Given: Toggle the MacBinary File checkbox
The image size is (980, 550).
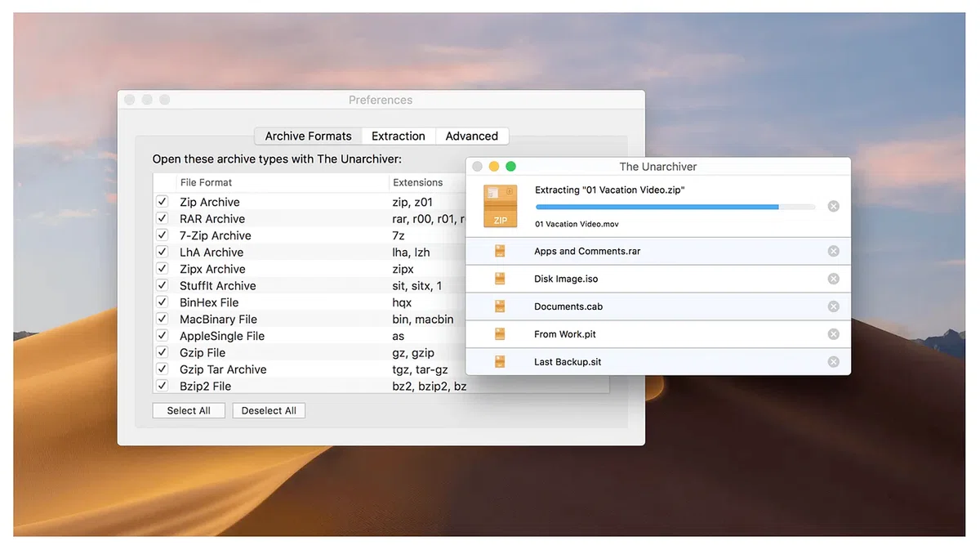Looking at the screenshot, I should coord(162,320).
